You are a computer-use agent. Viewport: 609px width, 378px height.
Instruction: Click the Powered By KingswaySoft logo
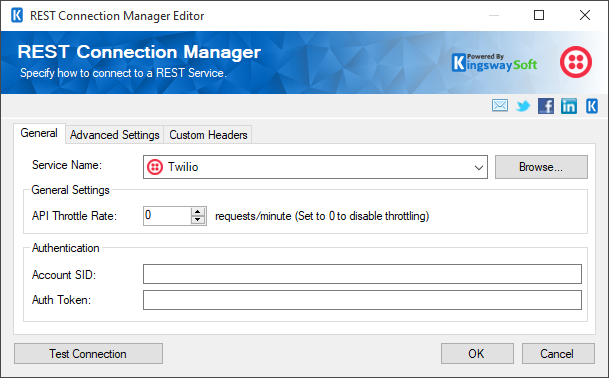point(495,63)
